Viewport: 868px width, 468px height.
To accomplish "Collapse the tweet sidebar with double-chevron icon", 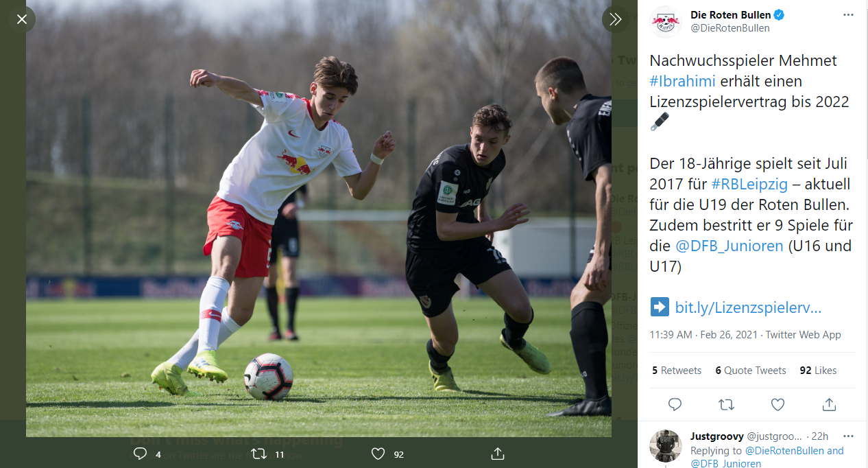I will [x=615, y=19].
